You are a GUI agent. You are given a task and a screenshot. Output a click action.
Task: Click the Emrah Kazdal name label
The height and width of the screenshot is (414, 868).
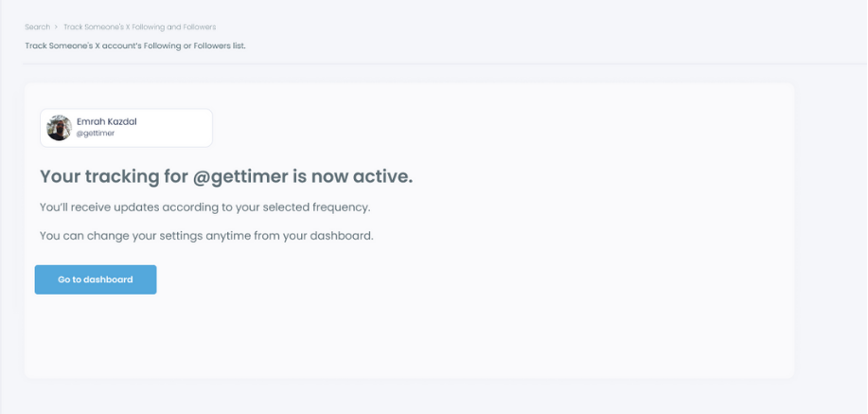coord(106,121)
